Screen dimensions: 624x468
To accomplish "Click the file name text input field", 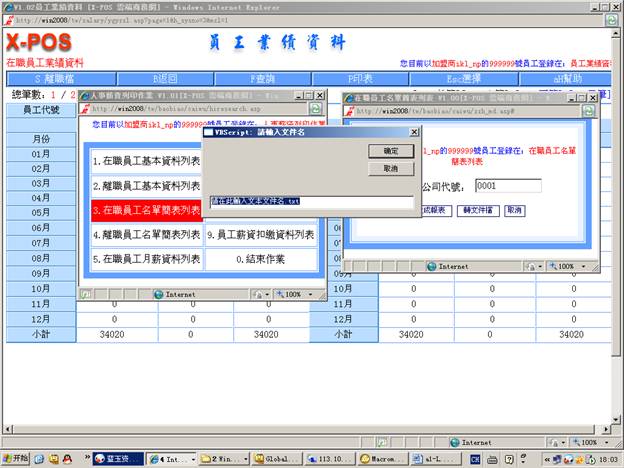I will pyautogui.click(x=311, y=201).
